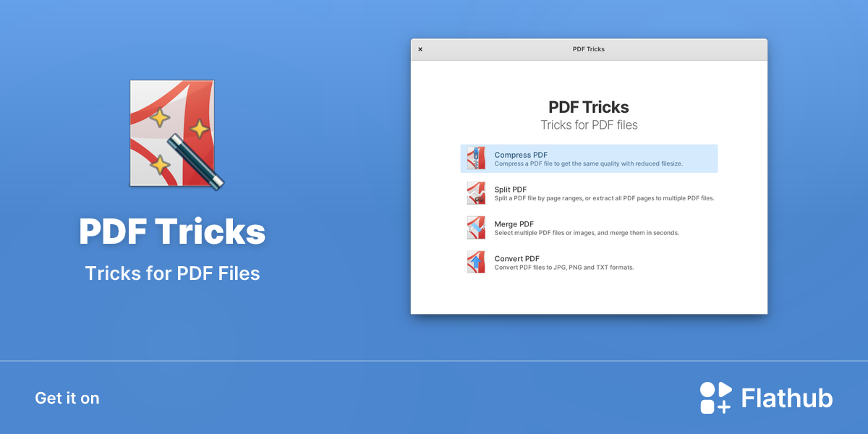Click the Split PDF icon
Screen dimensions: 868x434
click(476, 193)
